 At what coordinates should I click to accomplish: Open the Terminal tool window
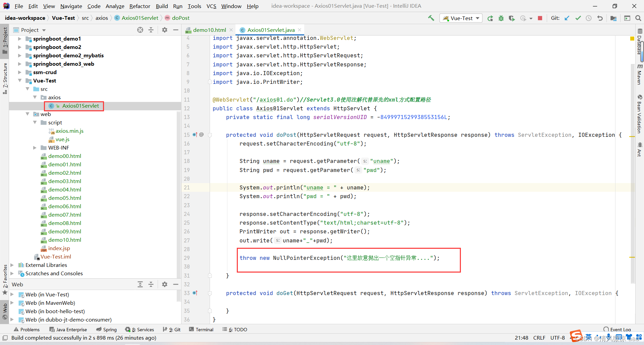[x=201, y=330]
